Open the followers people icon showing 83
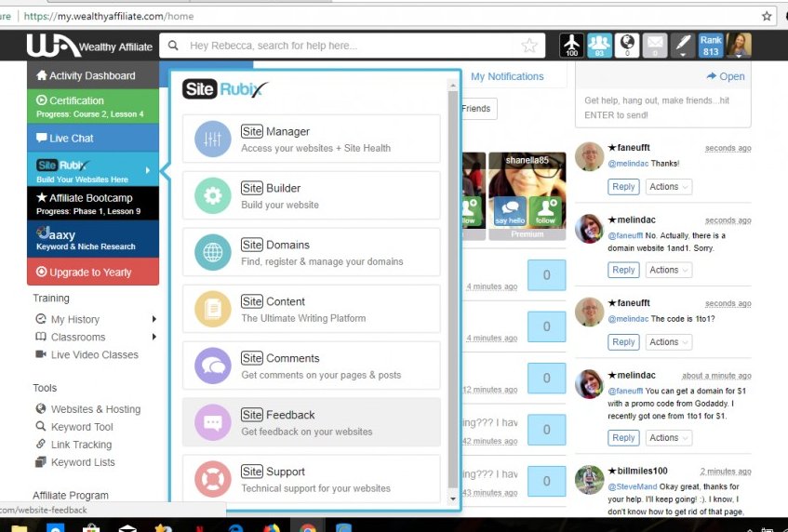The width and height of the screenshot is (788, 532). click(599, 46)
